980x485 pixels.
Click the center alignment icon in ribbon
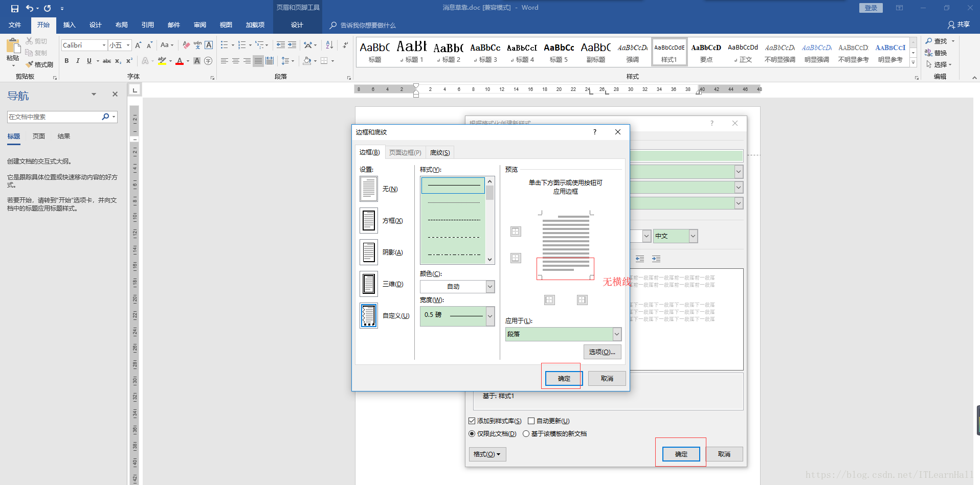[236, 61]
